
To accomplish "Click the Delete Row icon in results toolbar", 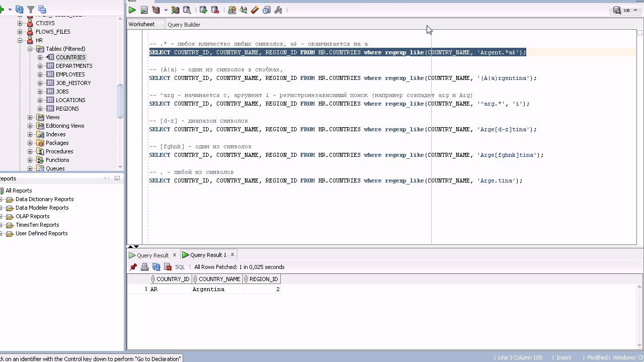I will [168, 267].
